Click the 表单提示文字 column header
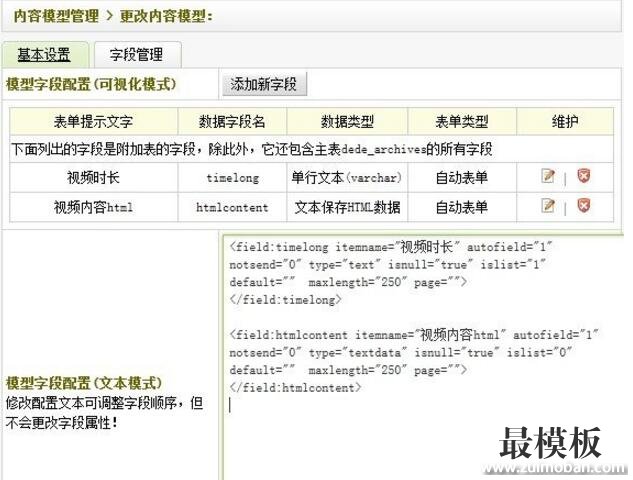633x480 pixels. tap(93, 122)
